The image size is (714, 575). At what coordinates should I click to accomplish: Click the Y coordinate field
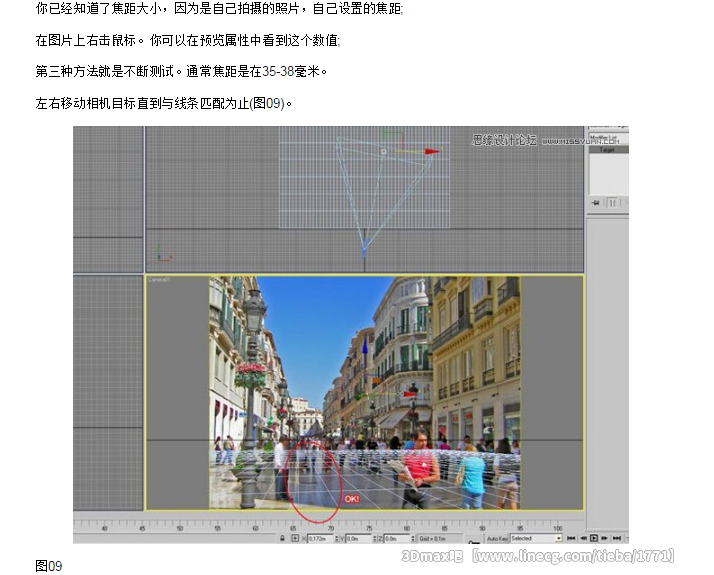[x=359, y=539]
